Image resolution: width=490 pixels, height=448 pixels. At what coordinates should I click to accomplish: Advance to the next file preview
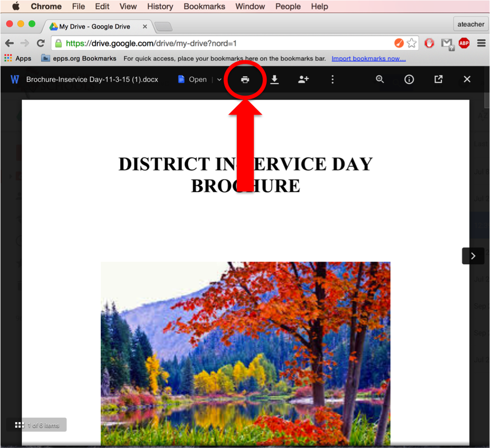tap(473, 256)
